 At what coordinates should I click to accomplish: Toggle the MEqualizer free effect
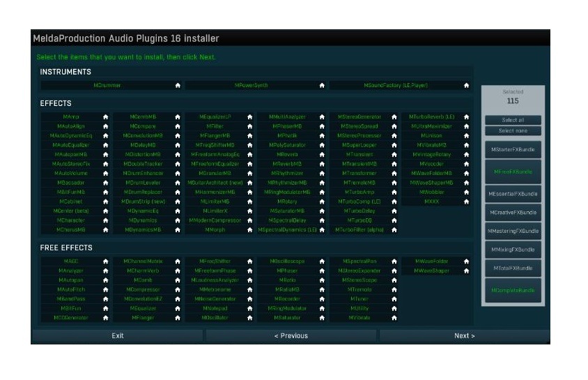click(143, 308)
